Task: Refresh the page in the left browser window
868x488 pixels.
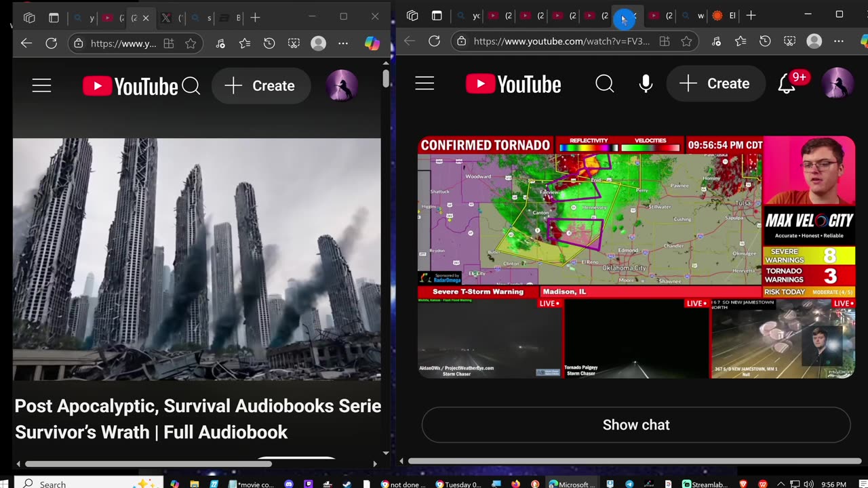Action: (x=51, y=43)
